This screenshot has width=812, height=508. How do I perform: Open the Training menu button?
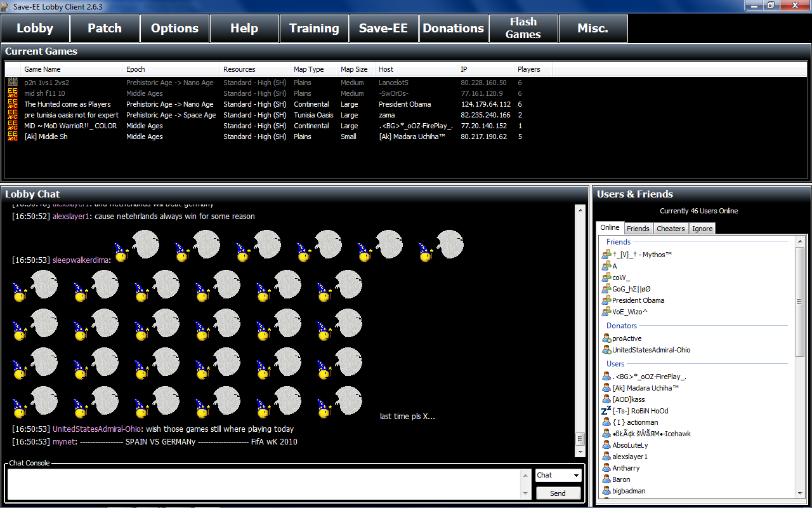314,29
